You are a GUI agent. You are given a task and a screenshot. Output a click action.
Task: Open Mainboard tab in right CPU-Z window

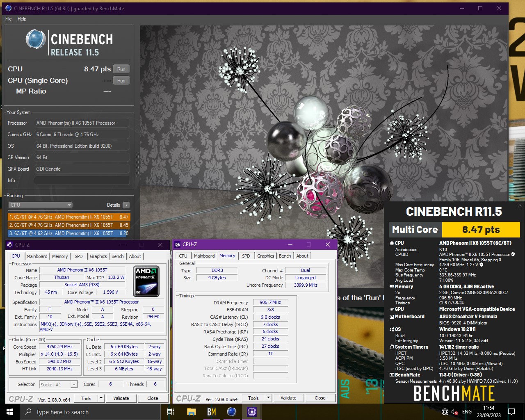point(204,256)
